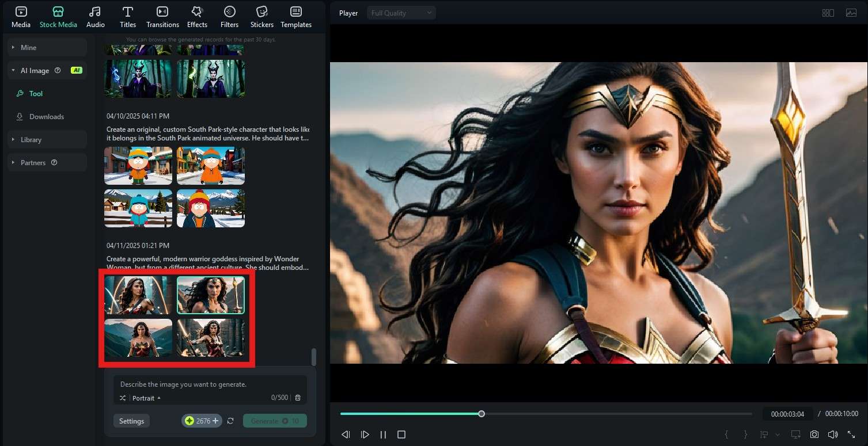Select the left Maleficent forest thumbnail
This screenshot has height=446, width=868.
coord(138,79)
